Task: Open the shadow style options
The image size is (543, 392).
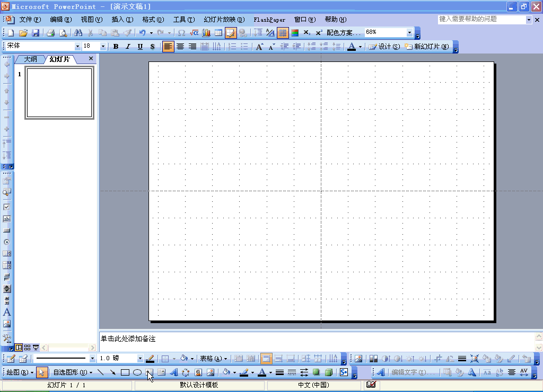Action: coord(316,372)
